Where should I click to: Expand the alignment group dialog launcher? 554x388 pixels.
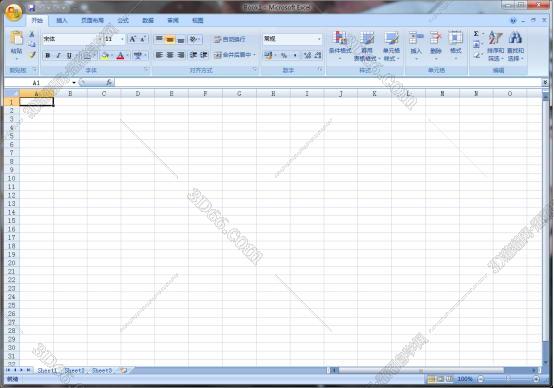pos(254,70)
